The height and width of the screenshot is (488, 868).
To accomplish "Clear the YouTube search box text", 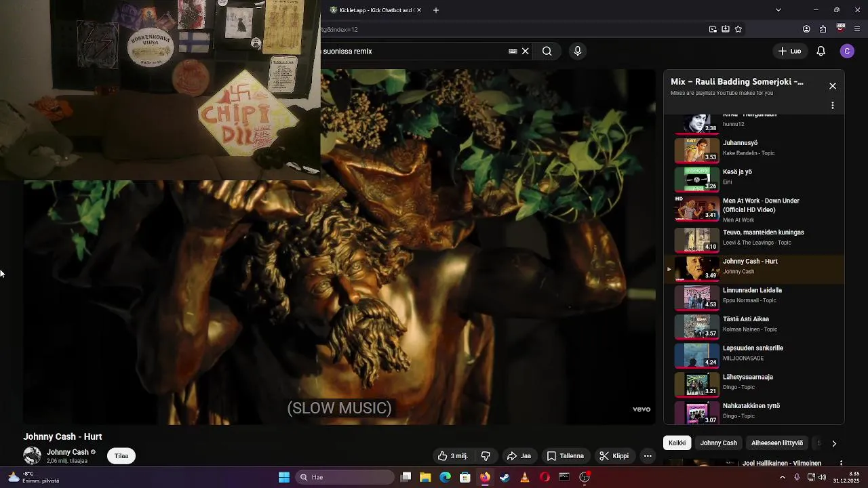I will click(525, 51).
